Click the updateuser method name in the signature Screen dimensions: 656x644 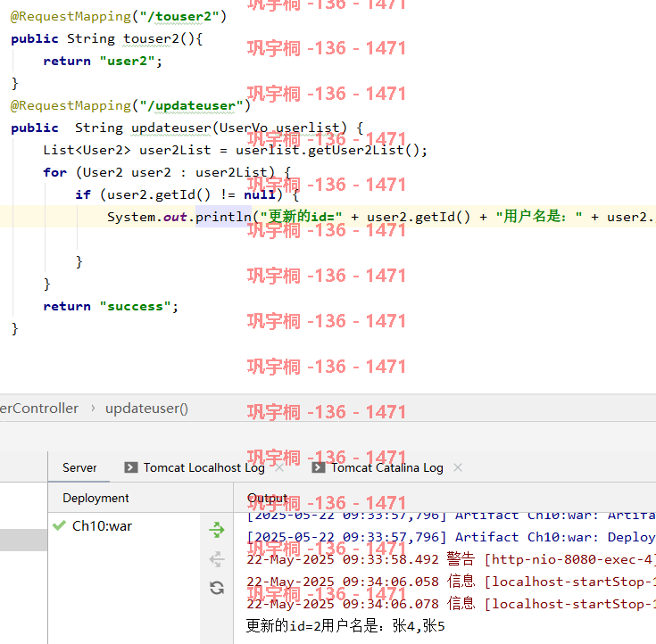click(x=171, y=128)
